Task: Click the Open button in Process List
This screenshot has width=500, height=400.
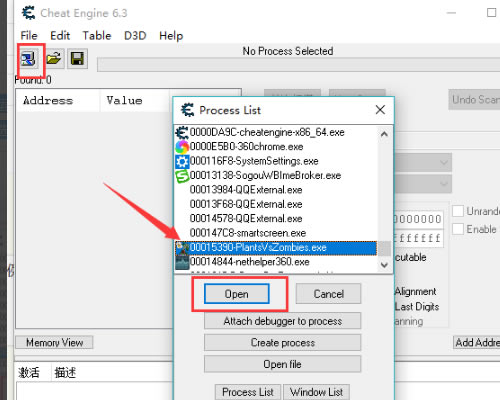Action: tap(237, 294)
